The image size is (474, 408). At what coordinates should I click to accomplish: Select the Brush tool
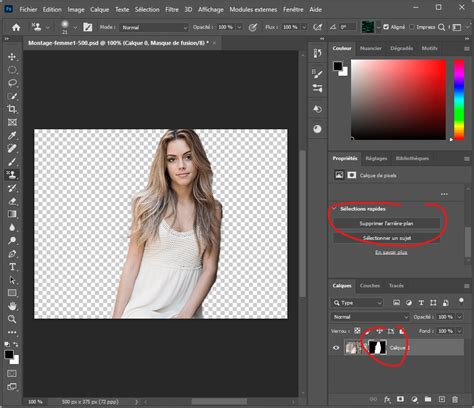(x=12, y=162)
